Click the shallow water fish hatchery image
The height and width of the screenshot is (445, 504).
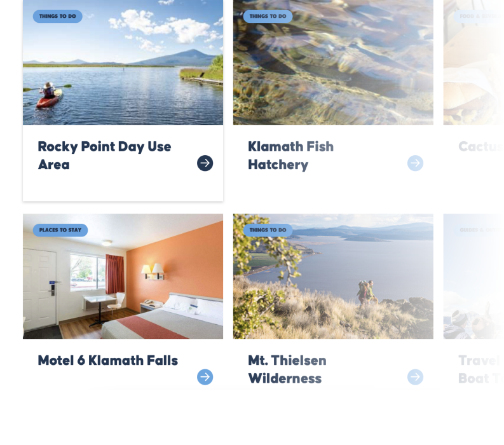333,62
